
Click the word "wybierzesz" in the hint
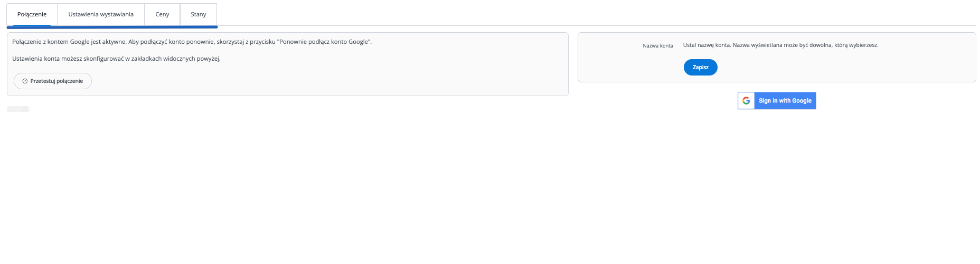click(x=863, y=45)
